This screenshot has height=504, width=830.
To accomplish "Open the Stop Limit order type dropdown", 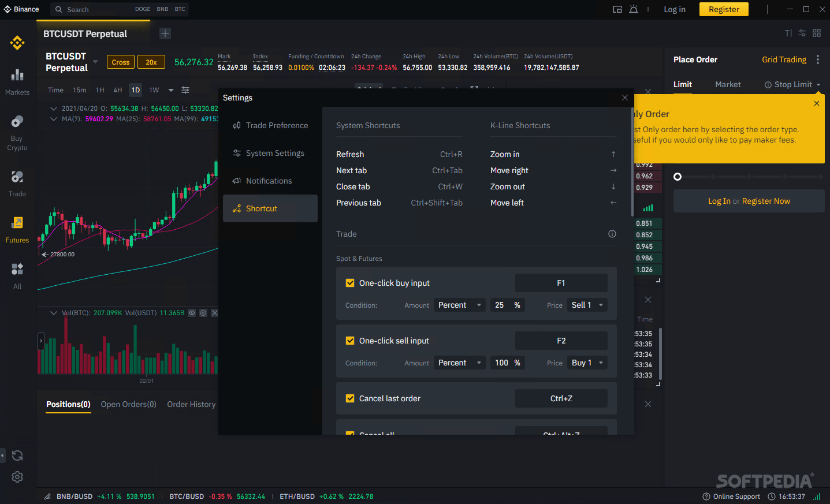I will point(792,84).
